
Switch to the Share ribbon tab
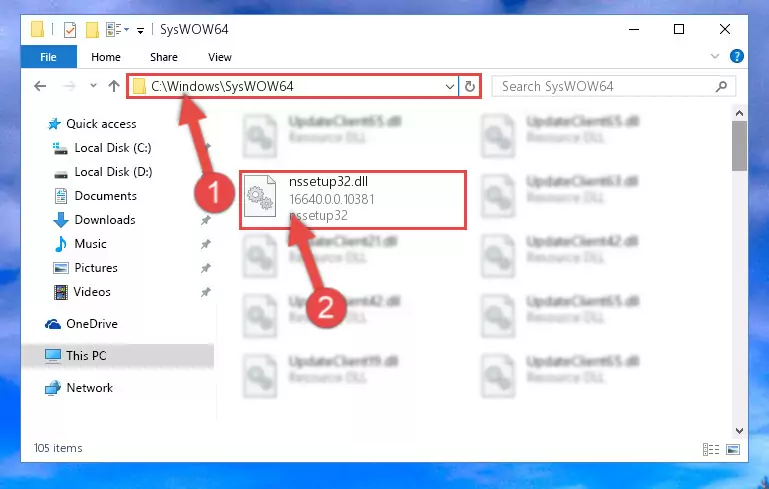[x=164, y=57]
